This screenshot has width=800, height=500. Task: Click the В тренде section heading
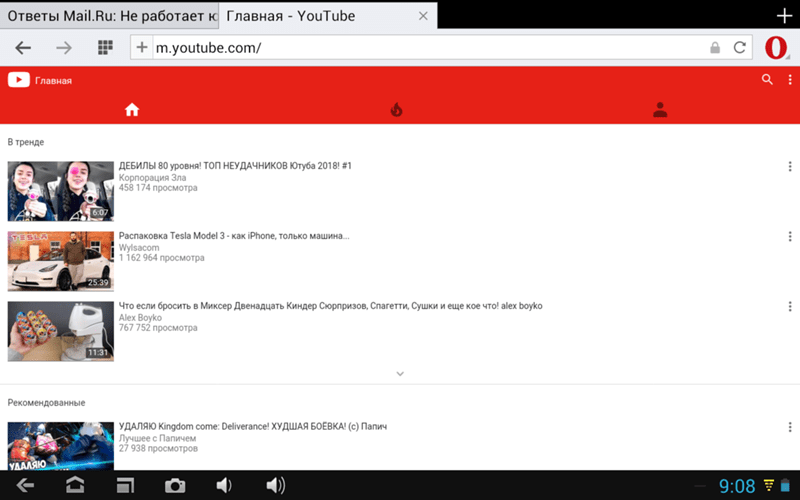pos(26,142)
